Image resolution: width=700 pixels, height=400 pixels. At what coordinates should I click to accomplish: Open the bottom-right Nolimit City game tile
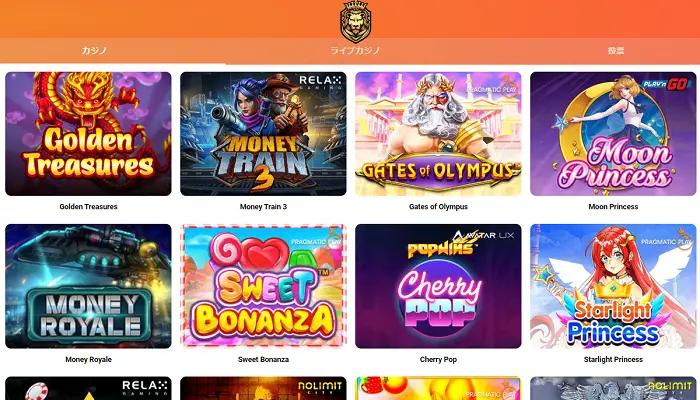(x=613, y=388)
